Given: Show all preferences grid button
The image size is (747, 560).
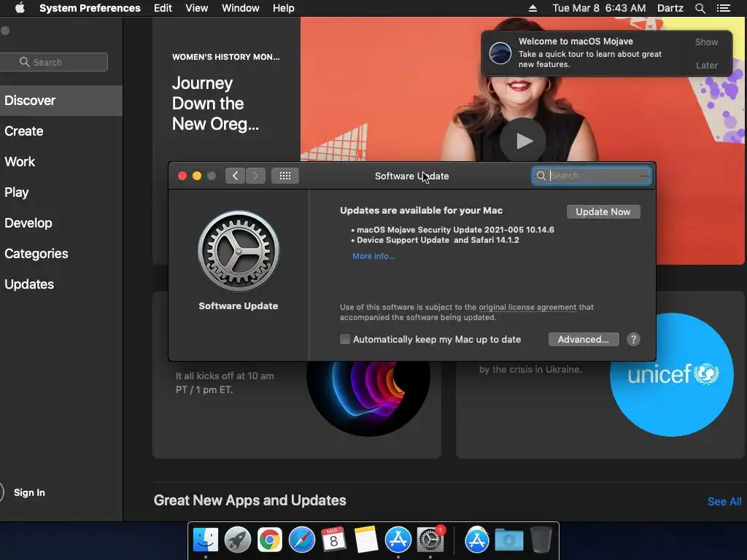Looking at the screenshot, I should click(285, 176).
